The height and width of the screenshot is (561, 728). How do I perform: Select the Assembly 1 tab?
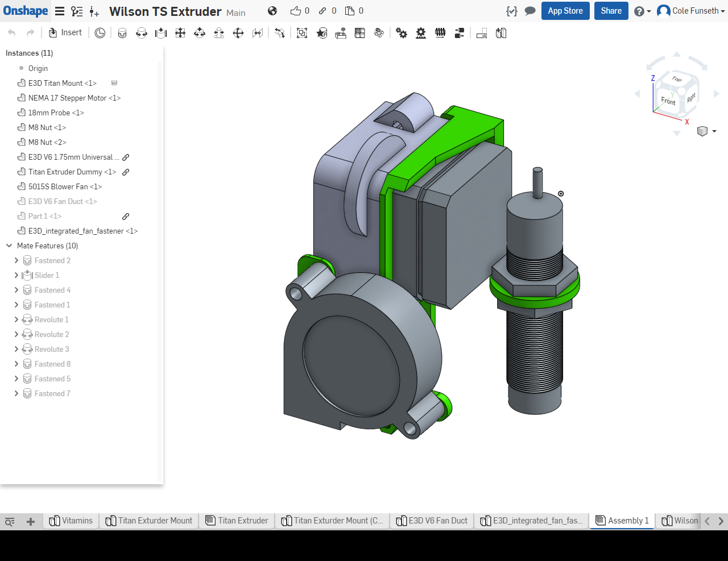[622, 521]
